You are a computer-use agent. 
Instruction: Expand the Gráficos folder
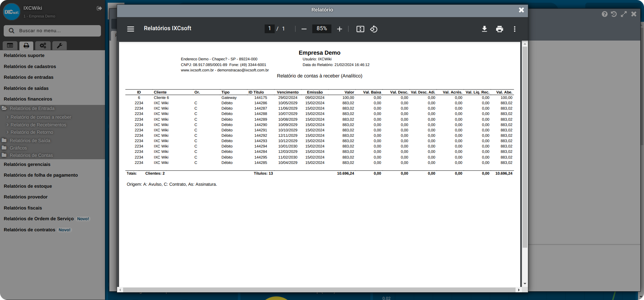tap(18, 148)
